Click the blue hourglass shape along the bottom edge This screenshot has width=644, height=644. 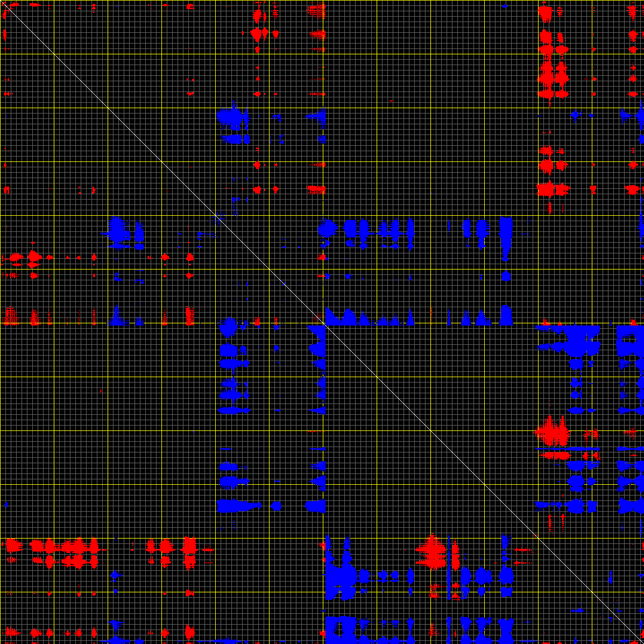(x=507, y=629)
